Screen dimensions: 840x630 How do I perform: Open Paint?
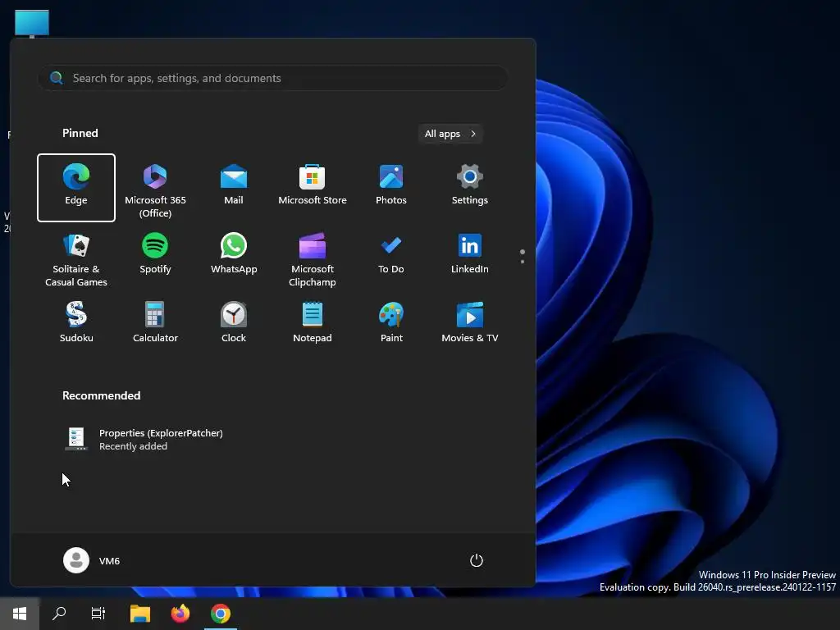click(391, 323)
